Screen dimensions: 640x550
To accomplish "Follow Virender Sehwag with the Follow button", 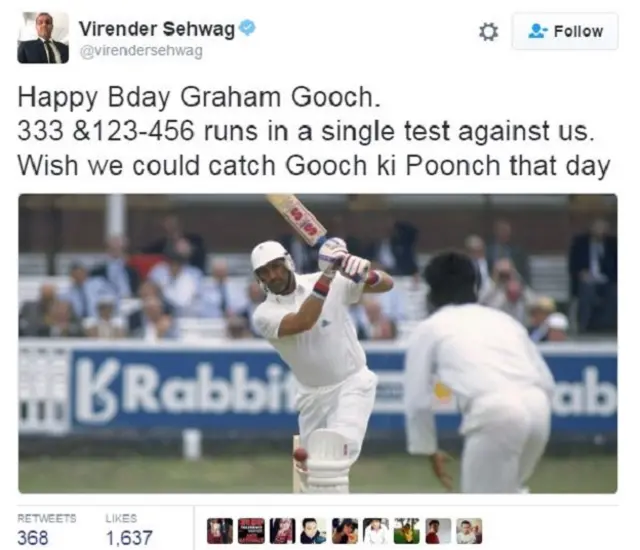I will [x=565, y=31].
